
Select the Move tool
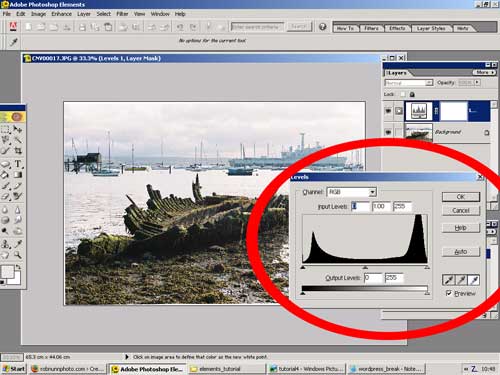(x=17, y=129)
